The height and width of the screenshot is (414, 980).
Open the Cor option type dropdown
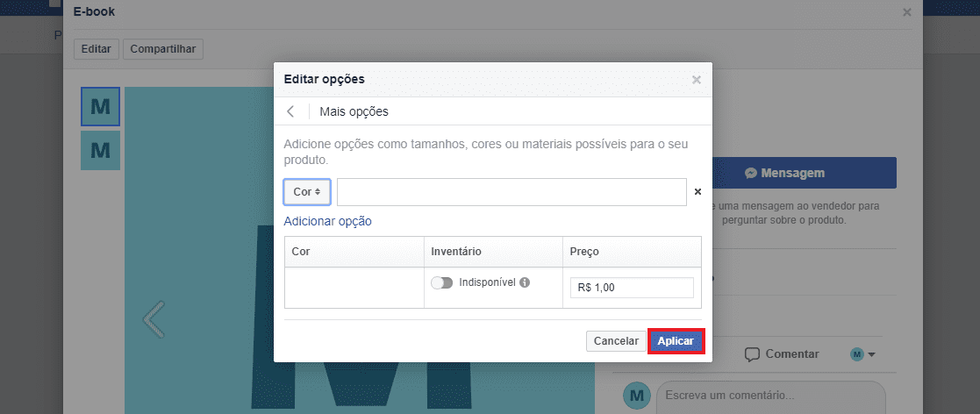point(307,192)
